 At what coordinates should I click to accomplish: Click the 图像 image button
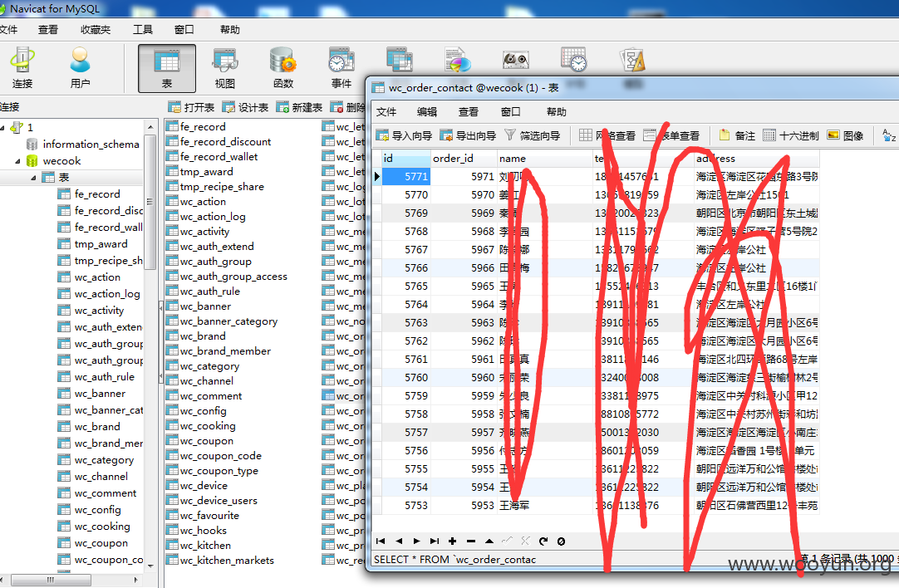pyautogui.click(x=846, y=135)
